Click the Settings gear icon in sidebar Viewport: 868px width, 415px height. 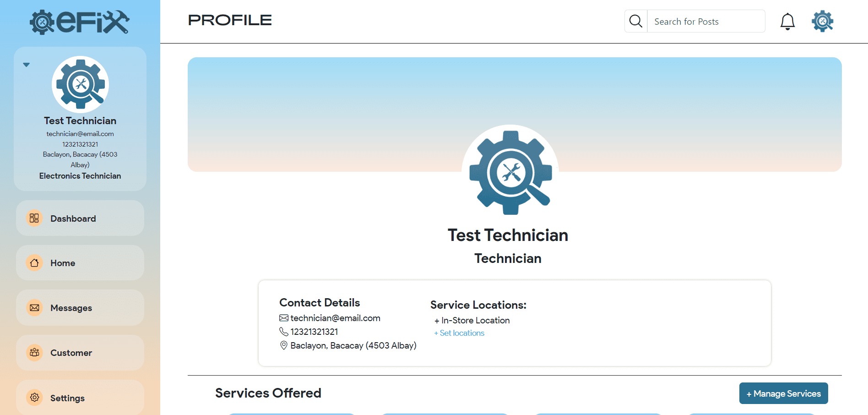(x=34, y=398)
